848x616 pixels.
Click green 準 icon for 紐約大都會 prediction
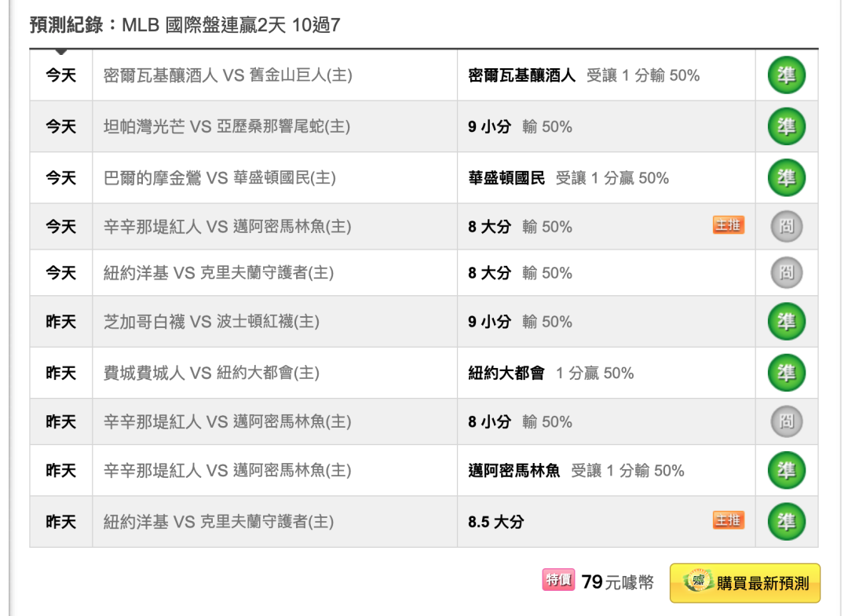tap(786, 373)
